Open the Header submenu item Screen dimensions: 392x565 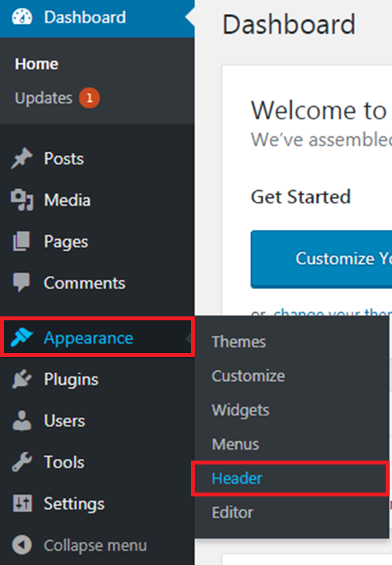[x=291, y=478]
